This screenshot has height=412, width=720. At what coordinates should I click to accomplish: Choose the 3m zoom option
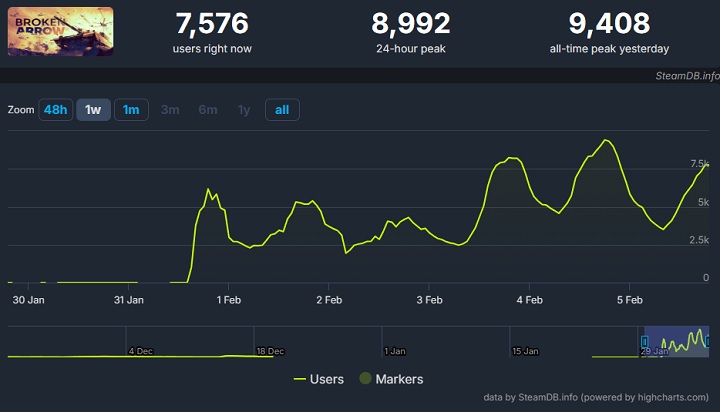pos(170,110)
